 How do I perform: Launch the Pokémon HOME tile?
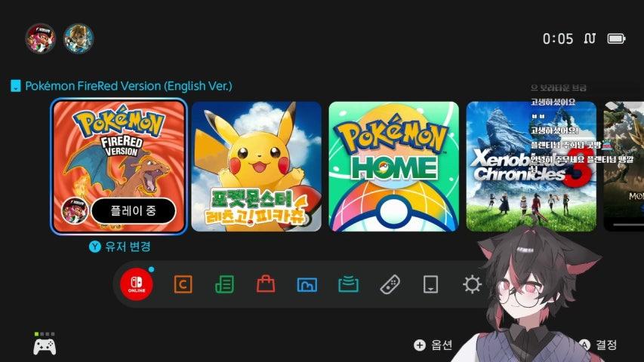coord(393,166)
